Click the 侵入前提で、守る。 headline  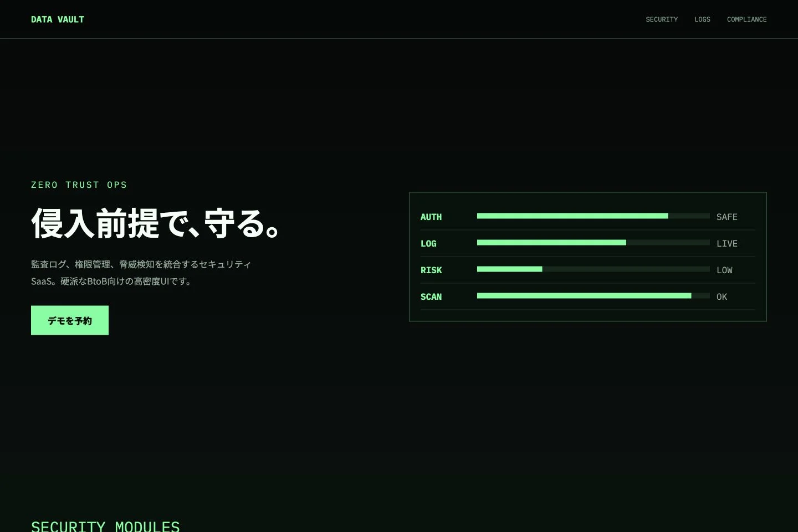click(x=156, y=223)
